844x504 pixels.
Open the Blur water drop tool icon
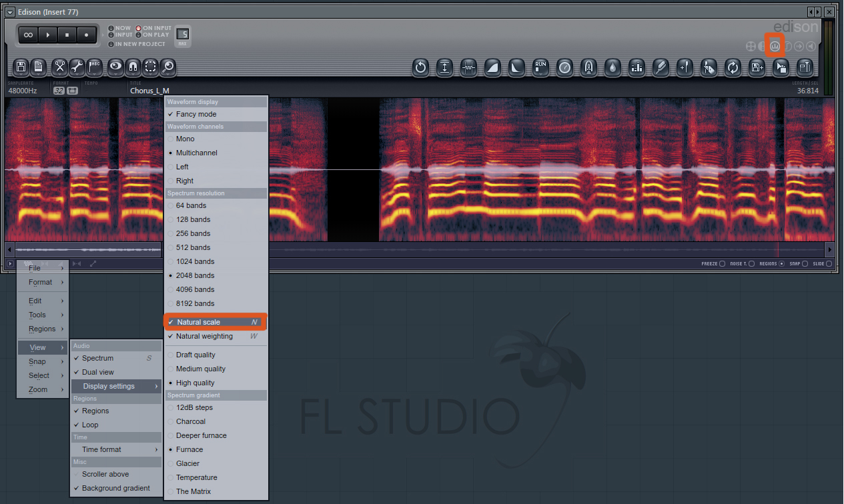coord(612,67)
